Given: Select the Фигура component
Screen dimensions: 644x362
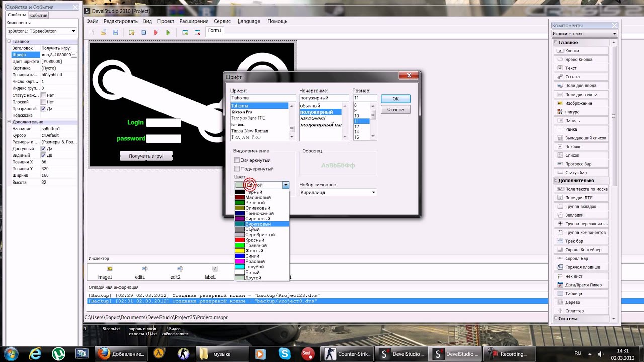Looking at the screenshot, I should [x=582, y=112].
